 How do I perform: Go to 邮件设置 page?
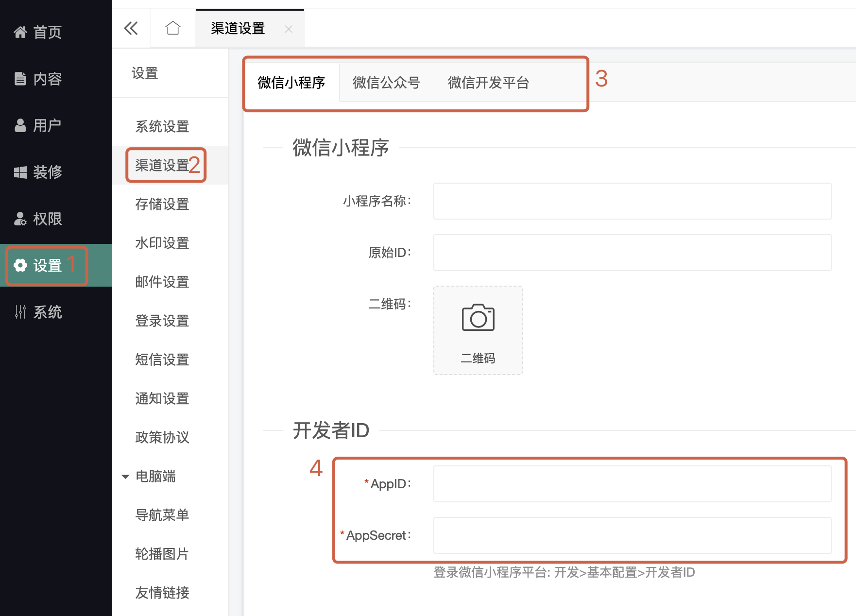pos(162,282)
